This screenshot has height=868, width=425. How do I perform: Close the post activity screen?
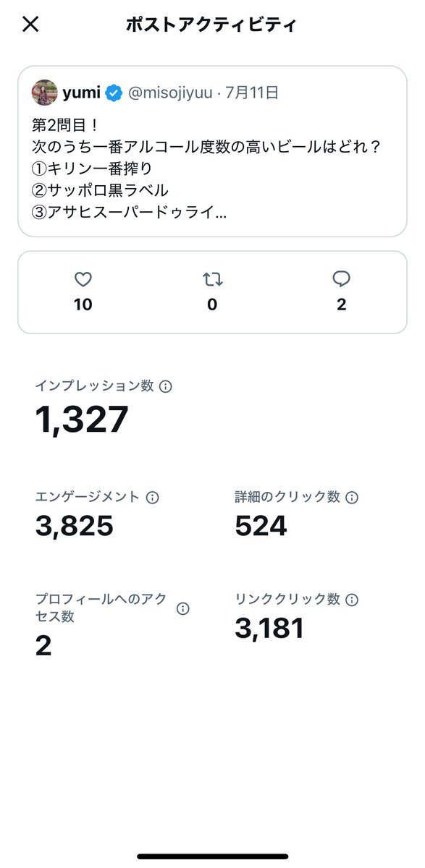click(x=30, y=24)
